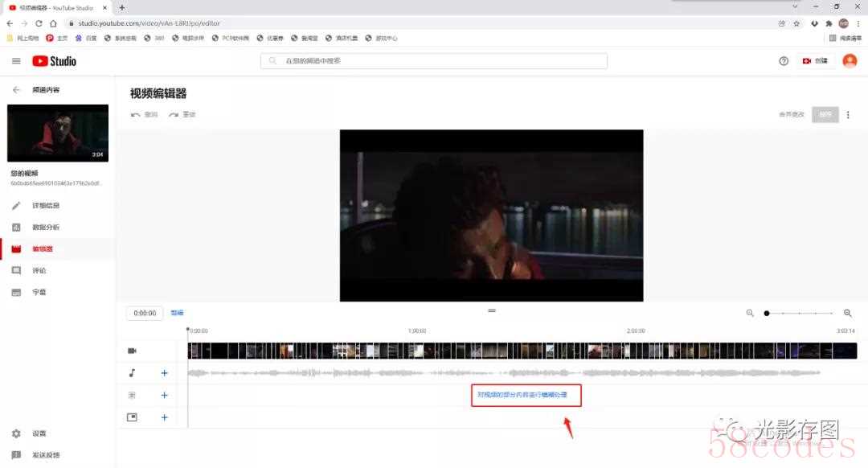Viewport: 868px width, 468px height.
Task: Open the browser extensions puzzle icon
Action: [829, 23]
